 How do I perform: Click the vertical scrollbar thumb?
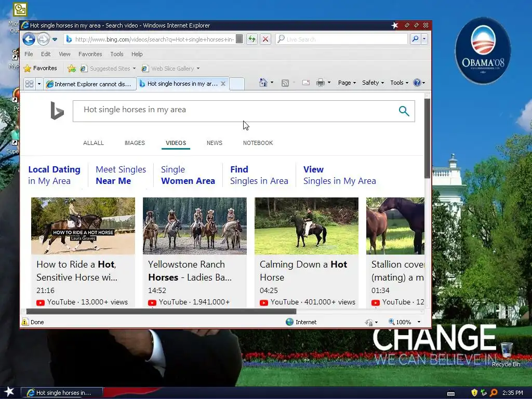click(x=427, y=138)
